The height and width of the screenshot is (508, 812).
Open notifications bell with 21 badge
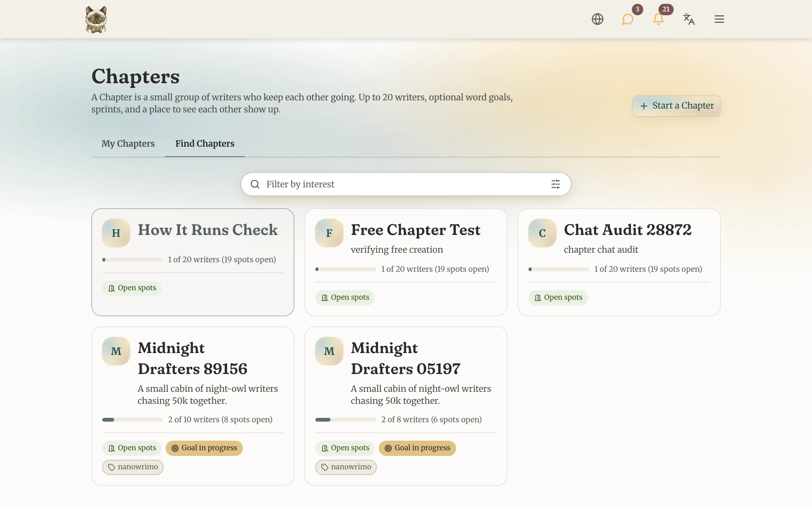[658, 19]
